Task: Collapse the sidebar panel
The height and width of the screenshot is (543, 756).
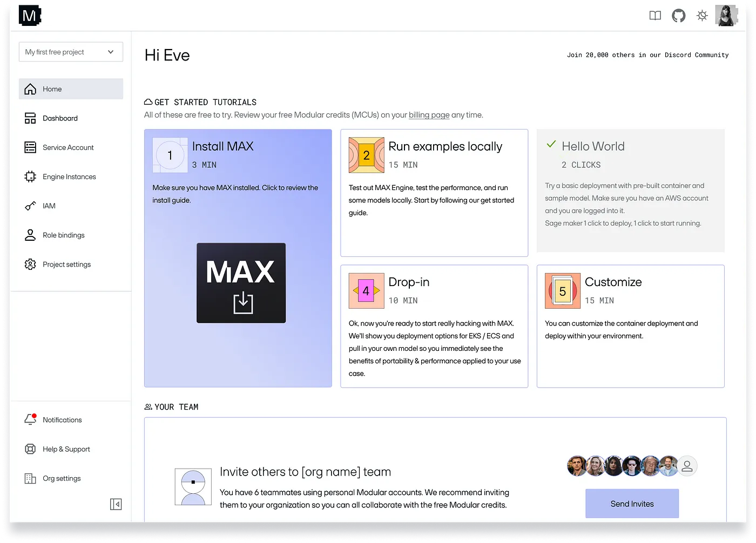Action: coord(116,504)
